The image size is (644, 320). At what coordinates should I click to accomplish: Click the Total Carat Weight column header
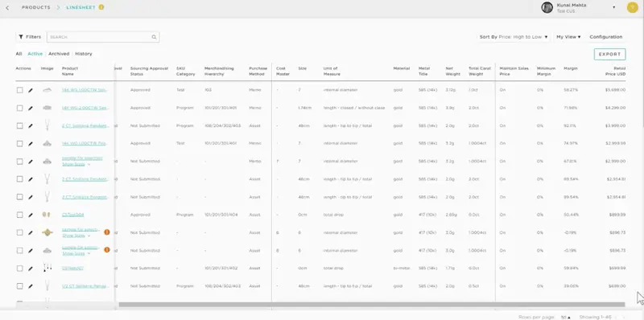pos(480,71)
